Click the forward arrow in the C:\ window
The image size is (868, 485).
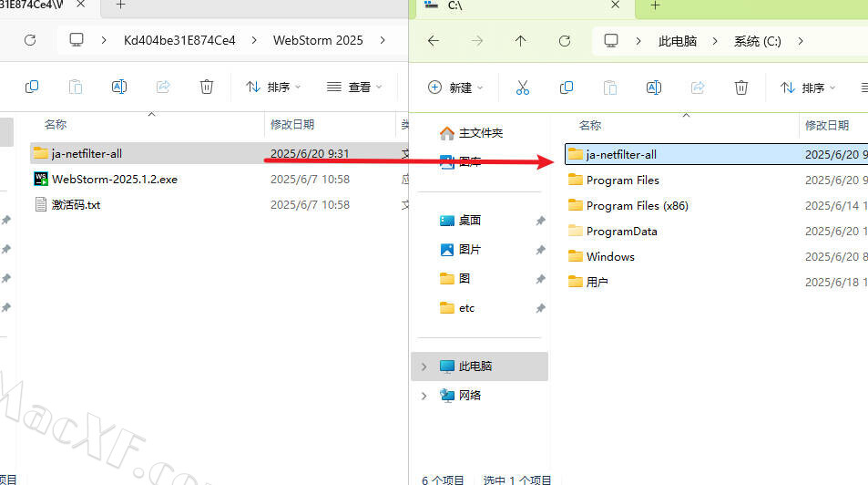pyautogui.click(x=477, y=40)
